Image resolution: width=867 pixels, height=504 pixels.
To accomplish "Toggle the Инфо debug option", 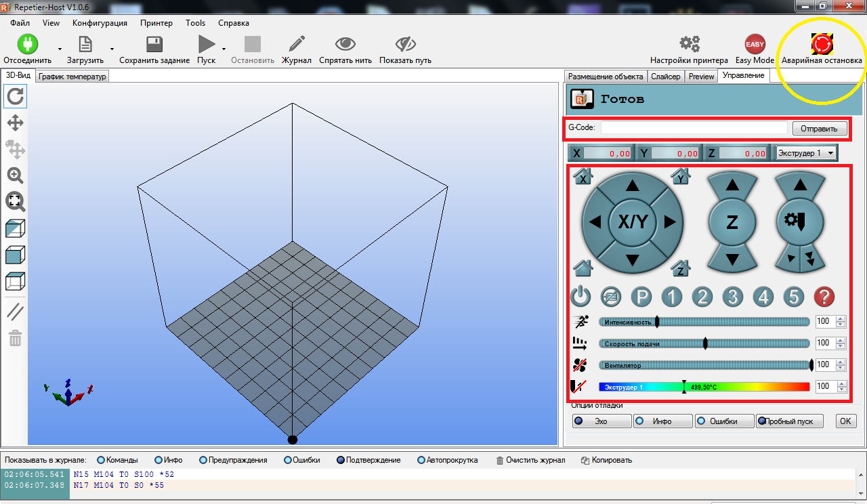I will [x=663, y=421].
